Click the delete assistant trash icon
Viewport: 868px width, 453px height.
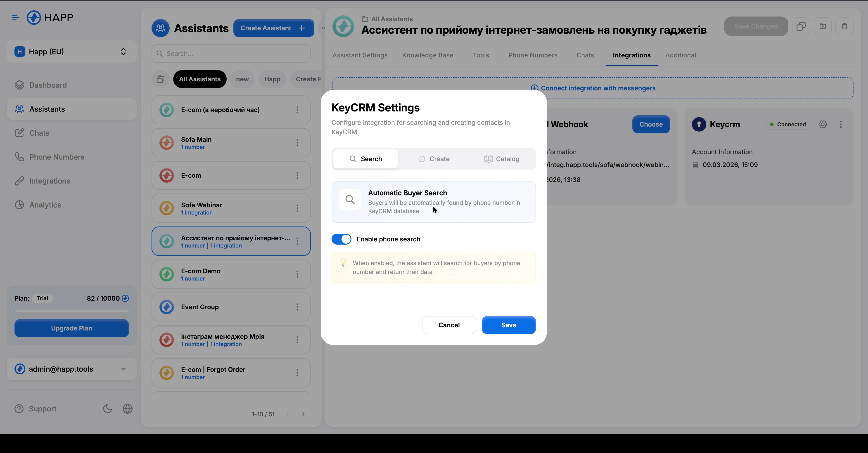tap(844, 26)
